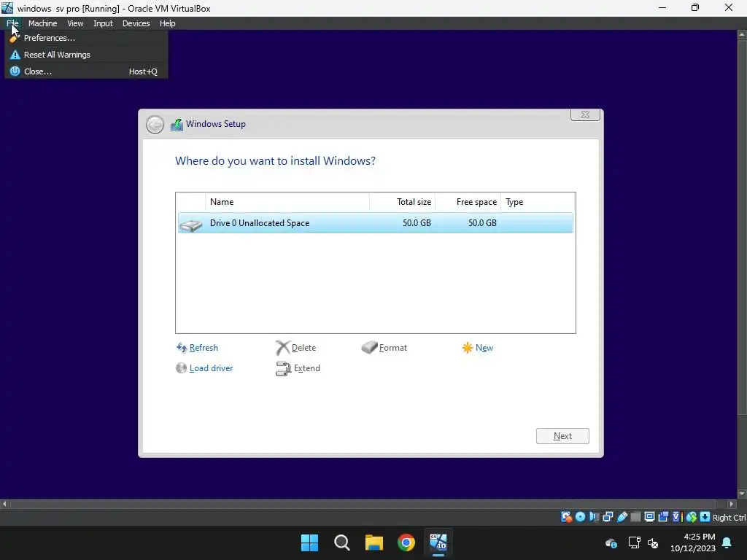Click the Next button
The width and height of the screenshot is (747, 560).
click(562, 436)
